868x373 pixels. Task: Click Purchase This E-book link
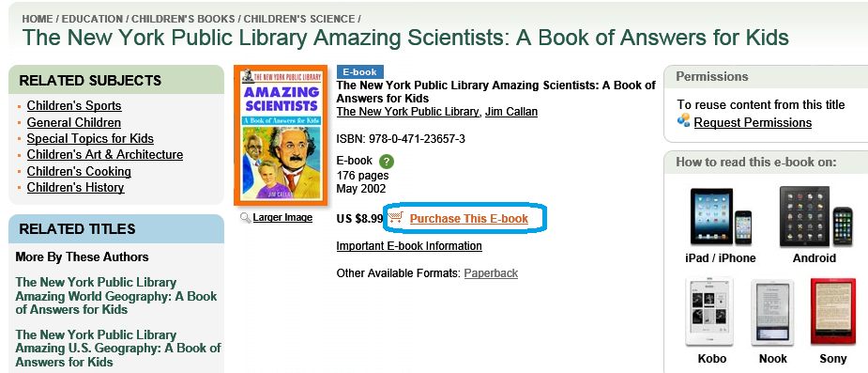469,219
